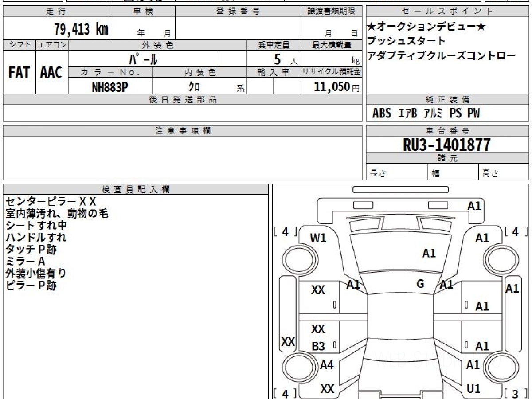This screenshot has height=399, width=532.
Task: Click the パール exterior color value
Action: [x=143, y=59]
